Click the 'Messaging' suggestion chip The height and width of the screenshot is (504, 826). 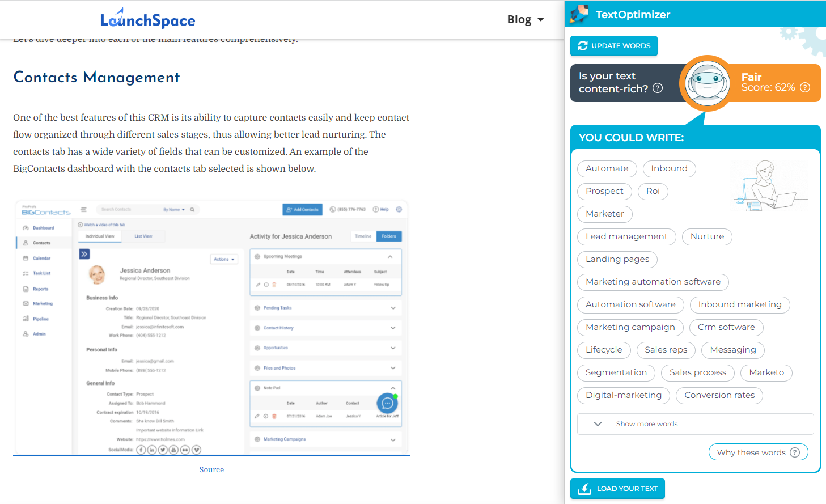733,350
